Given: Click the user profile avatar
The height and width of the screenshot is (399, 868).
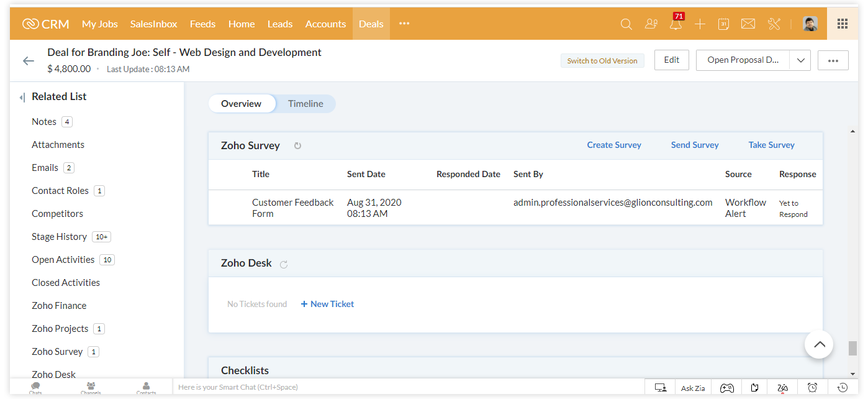Looking at the screenshot, I should 810,24.
